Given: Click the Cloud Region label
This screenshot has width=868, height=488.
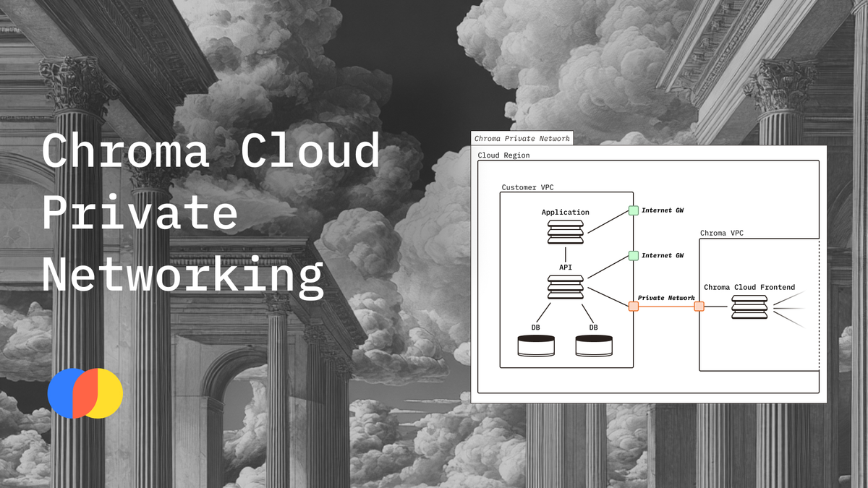Looking at the screenshot, I should pyautogui.click(x=503, y=155).
